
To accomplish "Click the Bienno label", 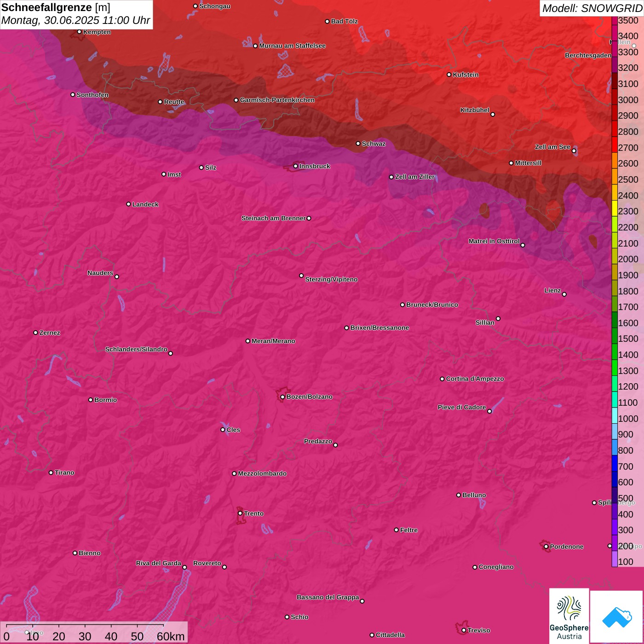I will (89, 553).
